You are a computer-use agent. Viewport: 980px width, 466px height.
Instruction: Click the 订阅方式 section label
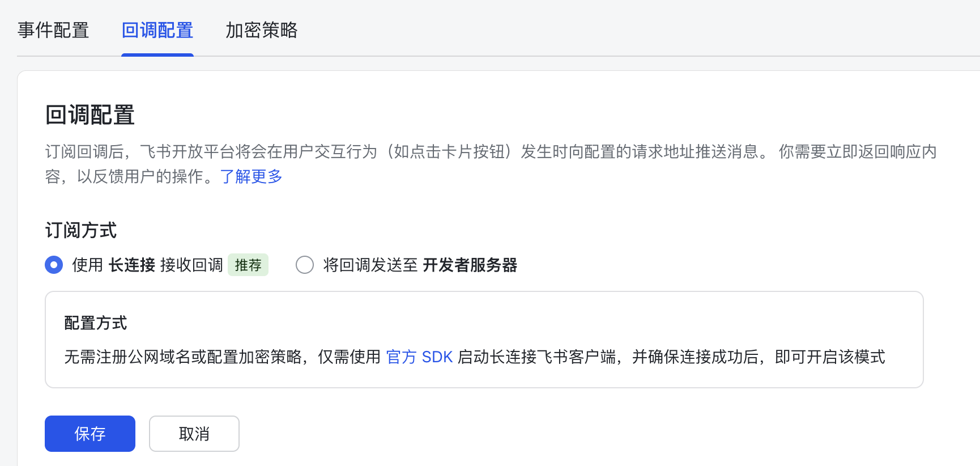point(81,230)
